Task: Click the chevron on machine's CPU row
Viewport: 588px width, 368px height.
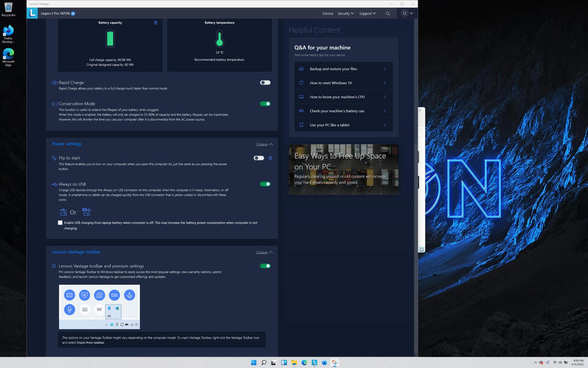Action: point(385,97)
